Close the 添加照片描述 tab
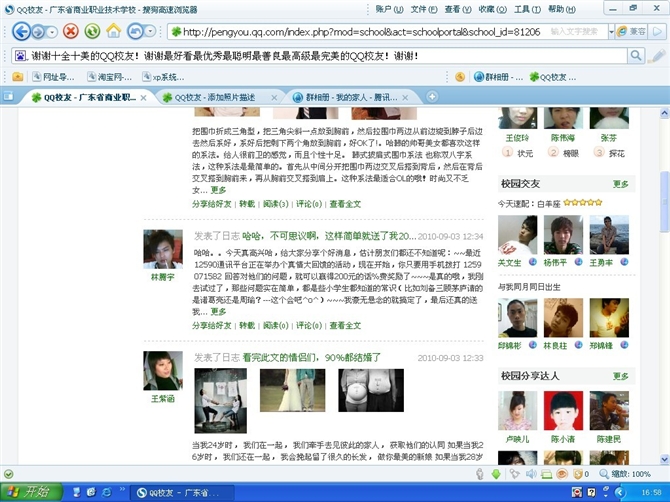Screen dimensions: 670x502 [x=274, y=98]
